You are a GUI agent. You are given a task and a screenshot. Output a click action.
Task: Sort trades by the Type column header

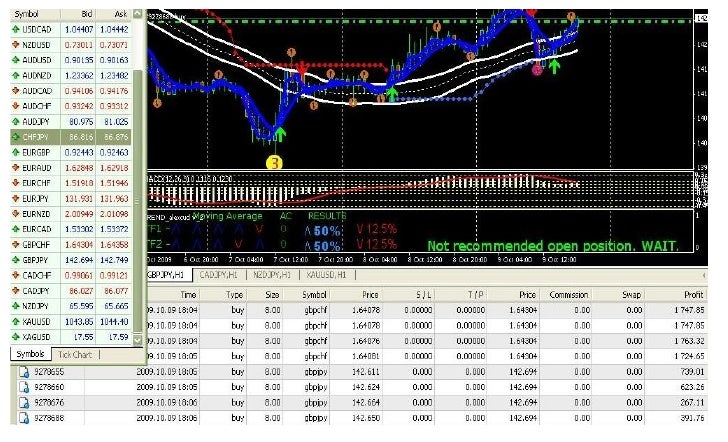[223, 294]
